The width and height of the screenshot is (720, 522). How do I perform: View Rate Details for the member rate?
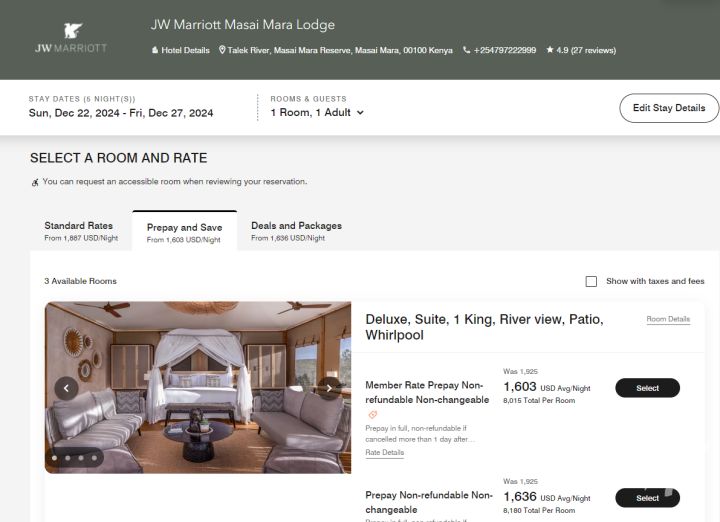[385, 453]
